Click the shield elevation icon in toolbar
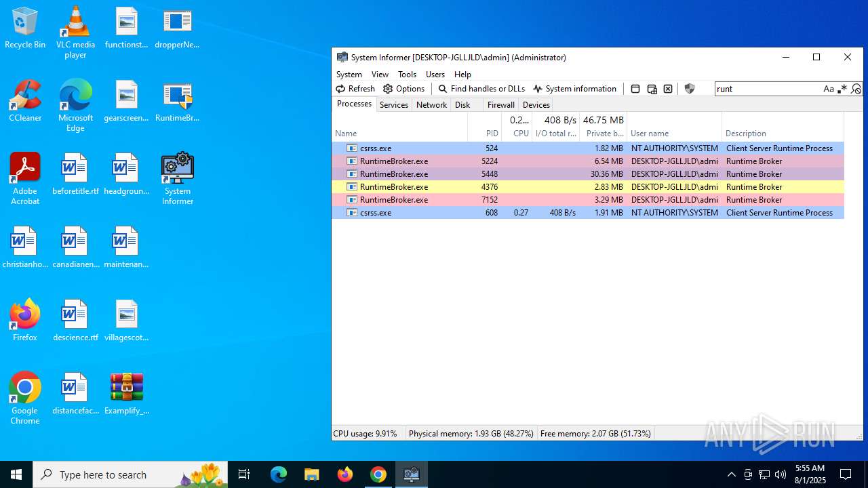The image size is (868, 488). click(x=690, y=89)
